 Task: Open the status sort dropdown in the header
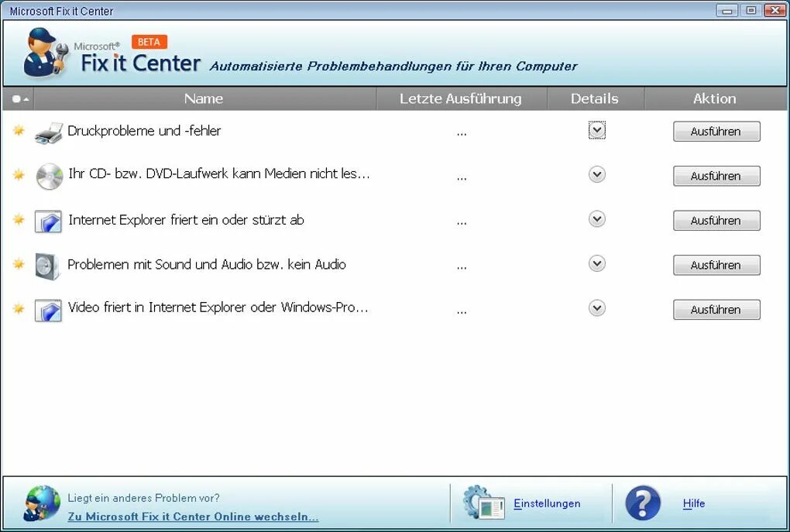tap(19, 99)
